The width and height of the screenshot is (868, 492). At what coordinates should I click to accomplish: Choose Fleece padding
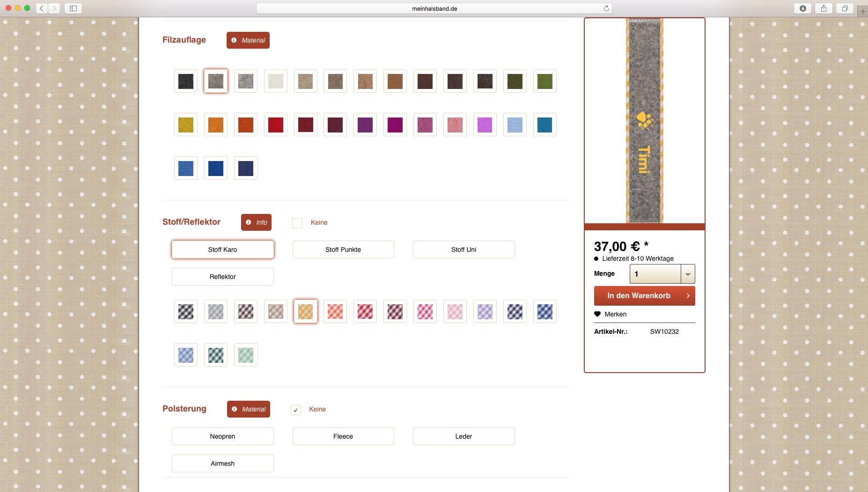click(x=343, y=436)
